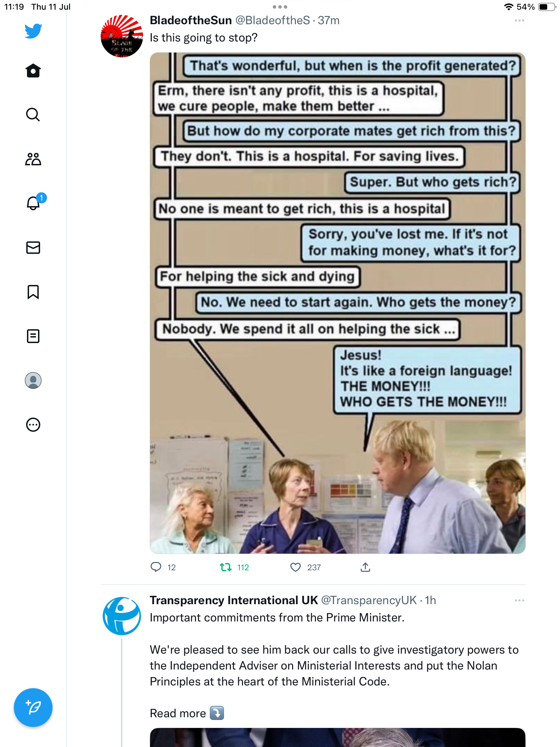Compose a new tweet with the blue button

[33, 708]
